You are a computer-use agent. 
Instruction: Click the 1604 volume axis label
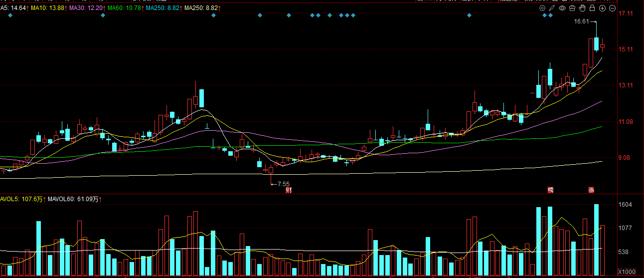pos(625,205)
